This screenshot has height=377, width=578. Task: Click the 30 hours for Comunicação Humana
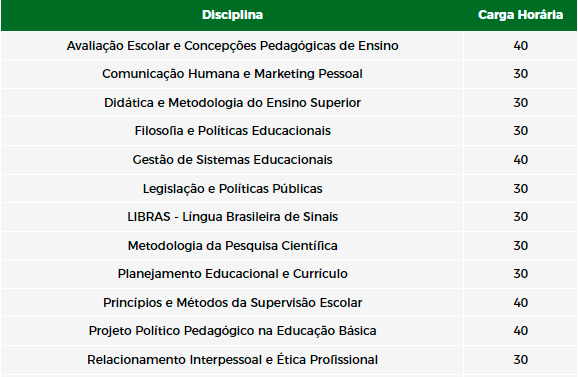pos(520,74)
